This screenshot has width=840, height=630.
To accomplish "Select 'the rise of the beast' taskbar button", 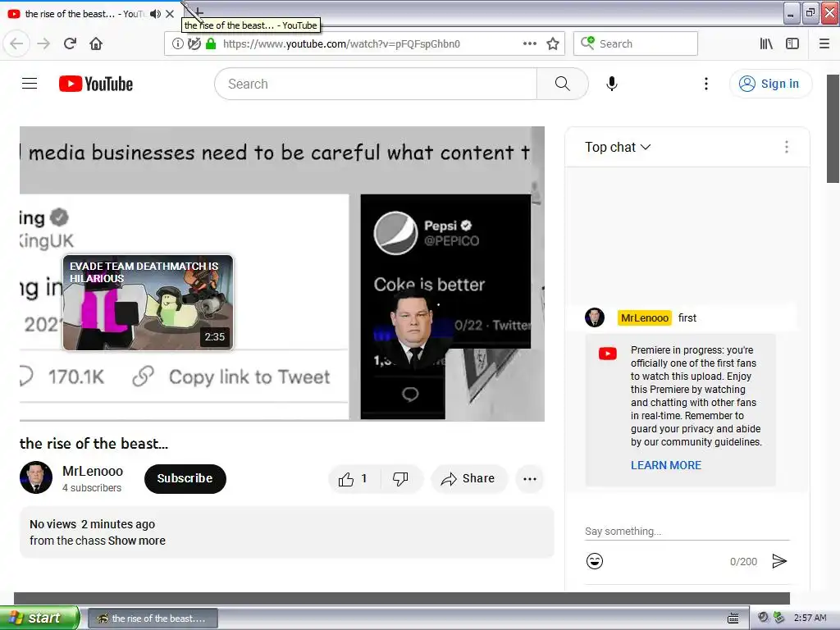I will pyautogui.click(x=153, y=619).
